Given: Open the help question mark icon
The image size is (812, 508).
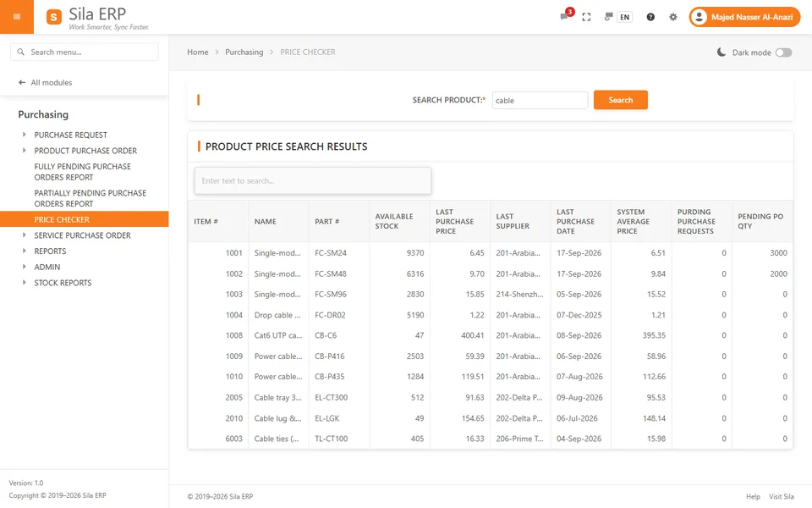Looking at the screenshot, I should 650,17.
